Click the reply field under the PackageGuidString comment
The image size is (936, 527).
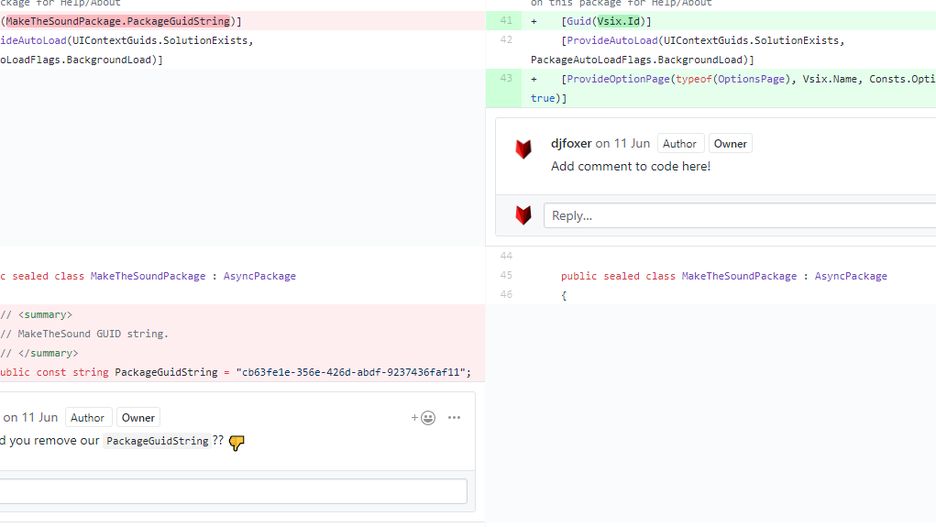click(x=233, y=491)
